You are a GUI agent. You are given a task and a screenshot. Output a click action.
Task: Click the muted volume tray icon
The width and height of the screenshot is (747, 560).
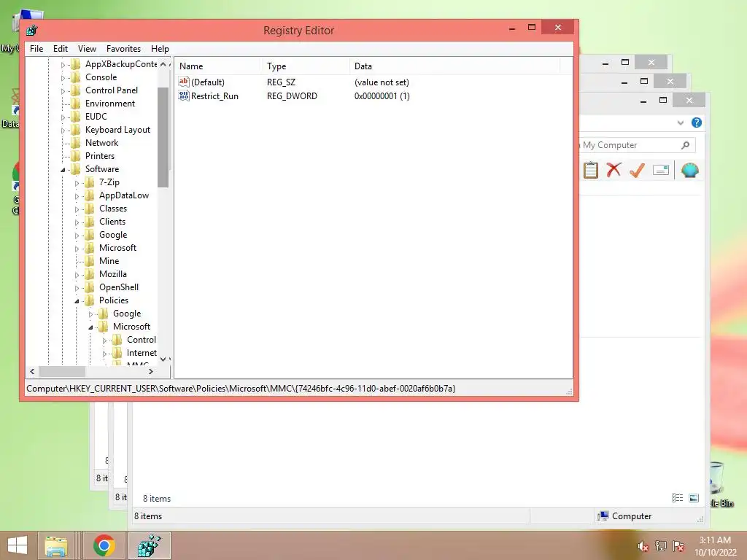(x=643, y=547)
